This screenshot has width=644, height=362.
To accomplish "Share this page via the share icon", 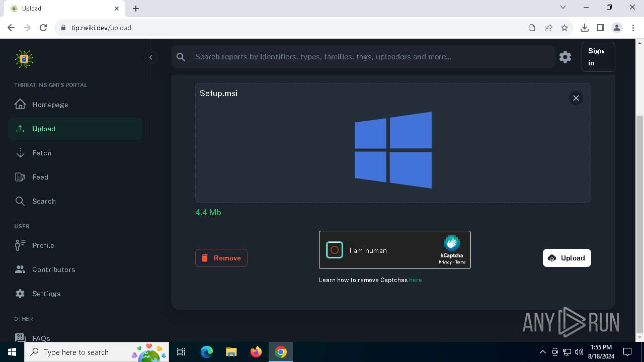I will click(x=548, y=28).
